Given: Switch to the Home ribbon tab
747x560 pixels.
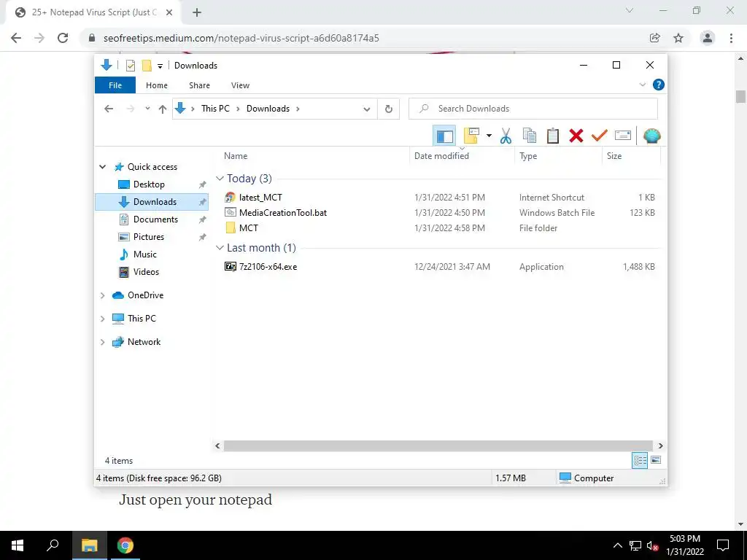Looking at the screenshot, I should point(157,85).
